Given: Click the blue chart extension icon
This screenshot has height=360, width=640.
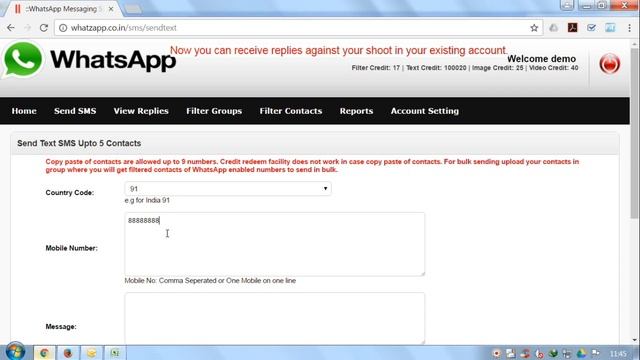Looking at the screenshot, I should [x=610, y=28].
